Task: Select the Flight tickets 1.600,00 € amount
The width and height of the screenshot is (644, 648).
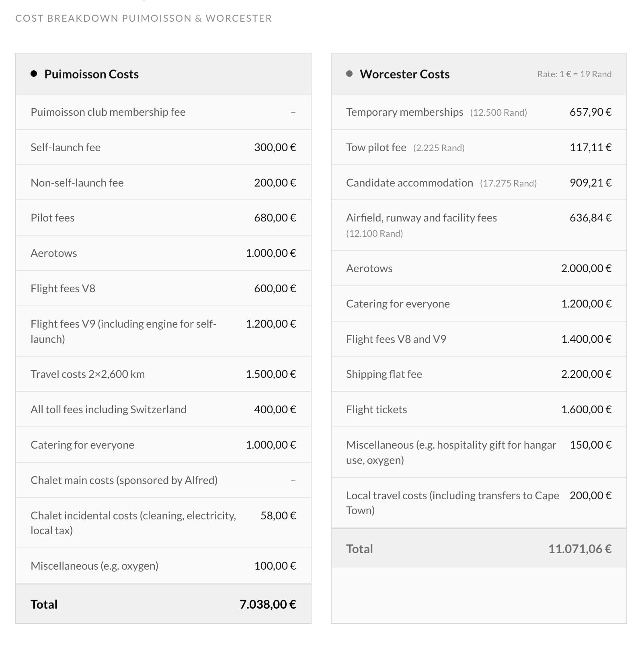Action: (x=586, y=410)
